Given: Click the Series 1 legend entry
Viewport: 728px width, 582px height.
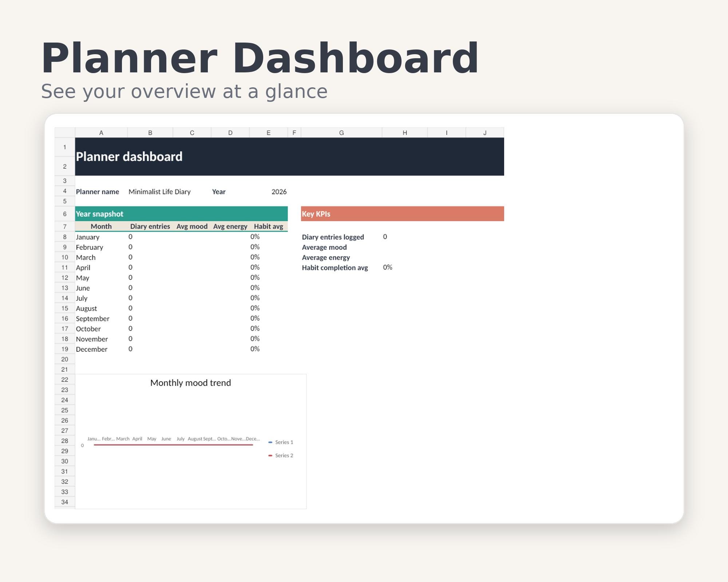Looking at the screenshot, I should coord(281,442).
